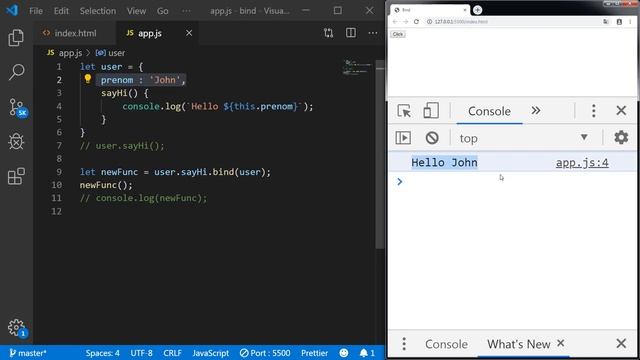Image resolution: width=640 pixels, height=360 pixels.
Task: Click the editor vertical scrollbar
Action: [x=380, y=155]
